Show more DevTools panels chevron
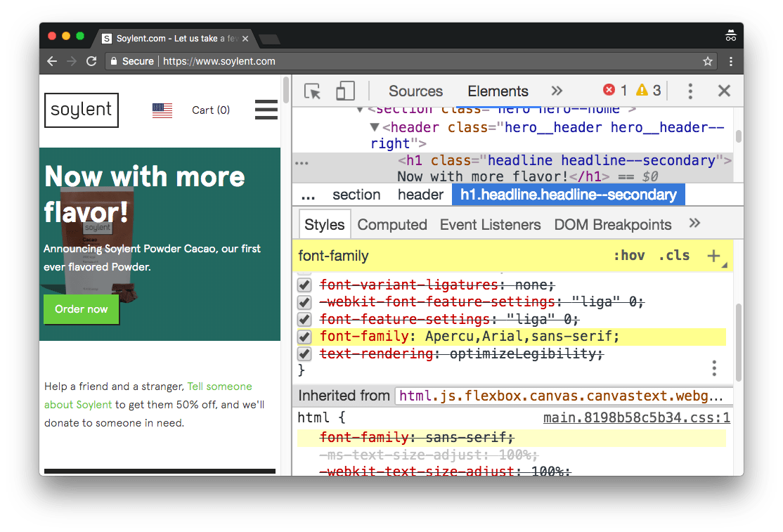The width and height of the screenshot is (783, 532). pos(557,91)
